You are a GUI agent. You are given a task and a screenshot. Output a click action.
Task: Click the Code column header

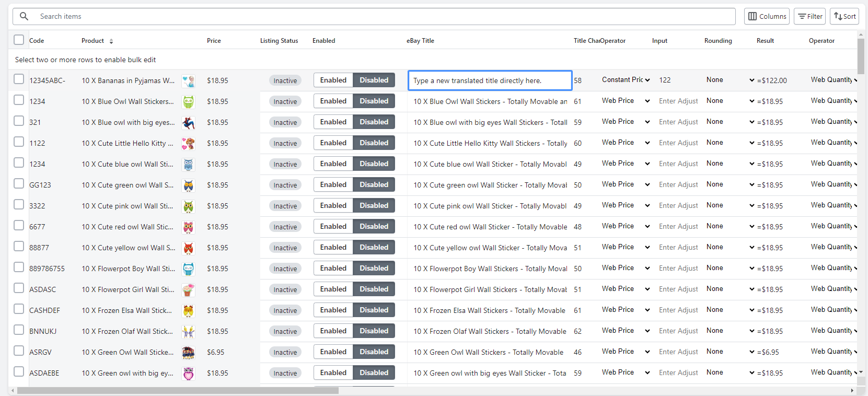coord(37,41)
